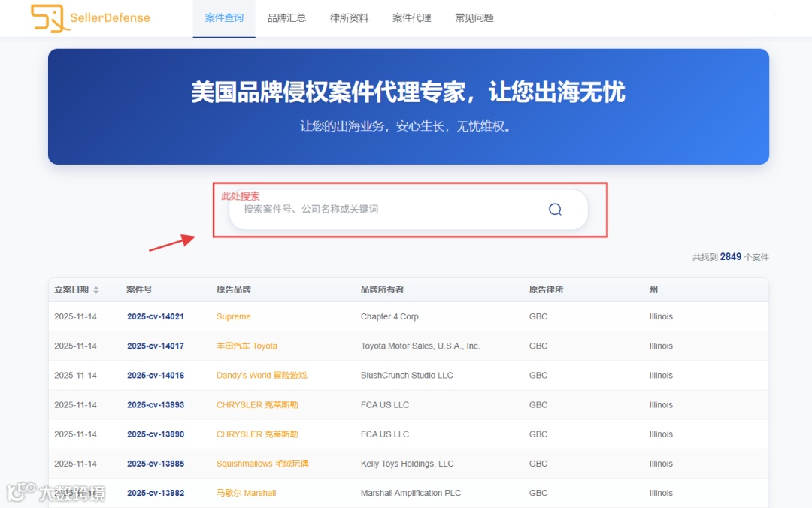Image resolution: width=812 pixels, height=508 pixels.
Task: Select FCA US LLC in 2025-cv-13993 row
Action: [x=385, y=405]
